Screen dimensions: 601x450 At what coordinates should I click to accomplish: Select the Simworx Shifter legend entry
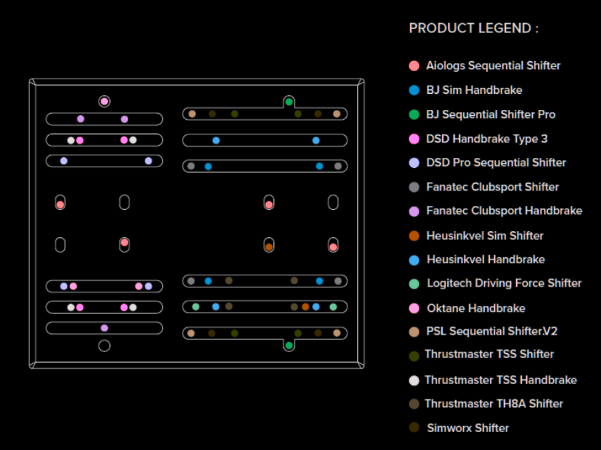(467, 428)
